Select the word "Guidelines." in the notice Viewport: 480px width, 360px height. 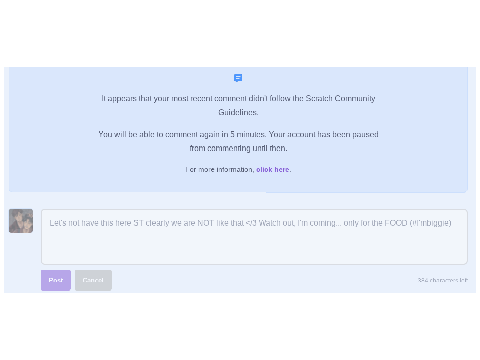point(238,112)
